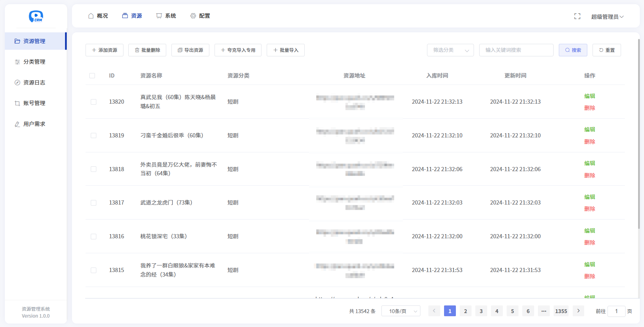Click 编辑 for row 13815
Image resolution: width=644 pixels, height=327 pixels.
(x=590, y=264)
